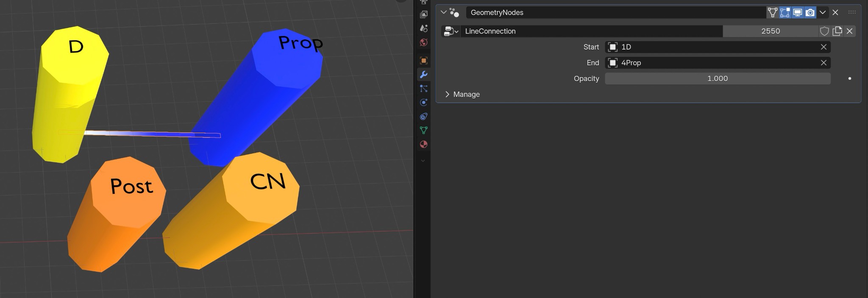This screenshot has height=298, width=868.
Task: Open the Physics properties tab
Action: pyautogui.click(x=423, y=103)
